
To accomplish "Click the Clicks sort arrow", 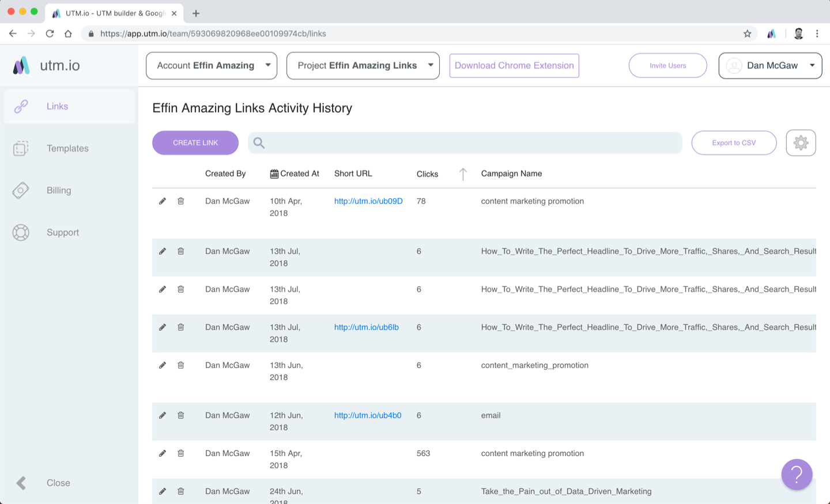I will pos(463,174).
